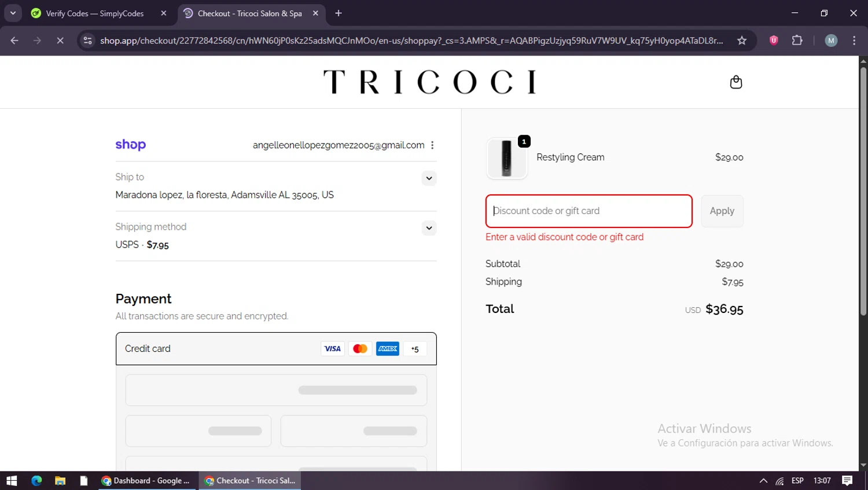Launch Microsoft Edge from the taskbar
This screenshot has height=490, width=868.
36,481
